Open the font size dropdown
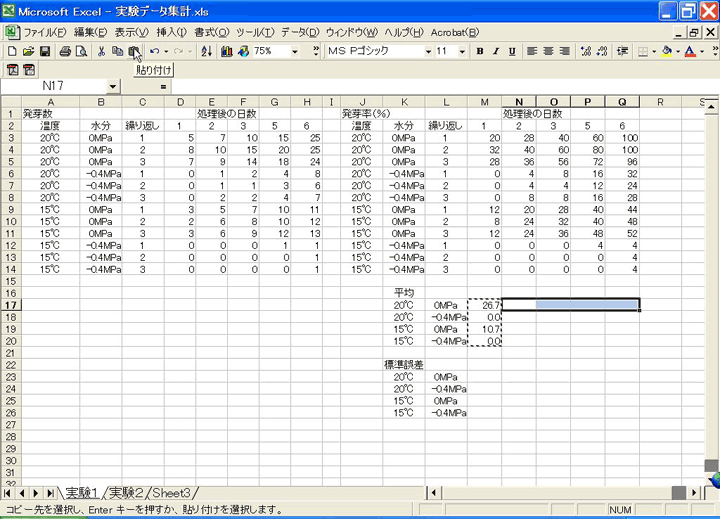 tap(464, 51)
